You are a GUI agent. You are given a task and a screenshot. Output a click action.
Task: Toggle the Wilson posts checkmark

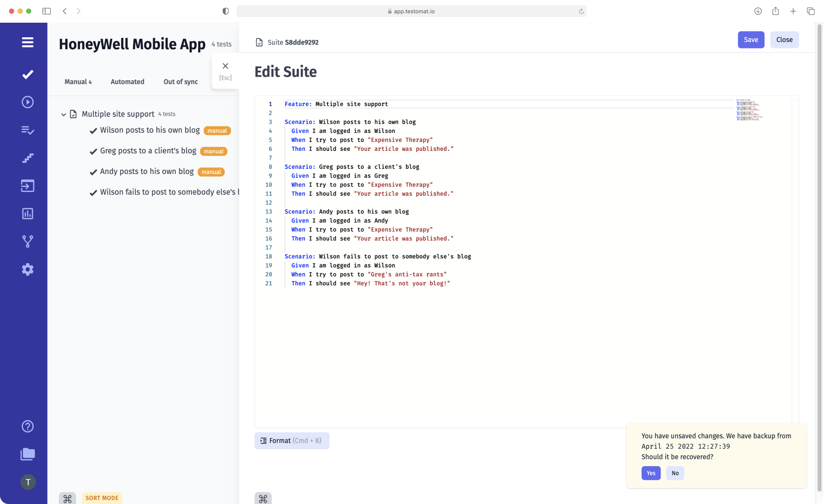[x=93, y=131]
